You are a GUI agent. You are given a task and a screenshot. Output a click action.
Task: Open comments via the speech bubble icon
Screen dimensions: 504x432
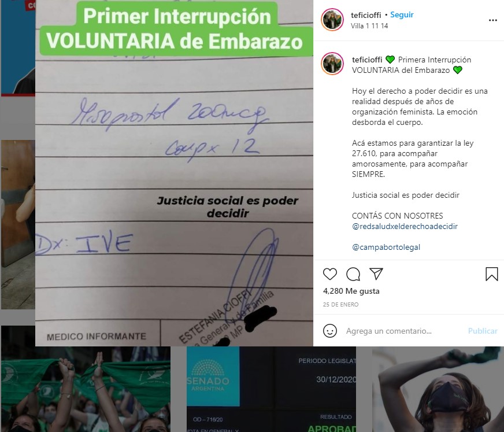353,274
